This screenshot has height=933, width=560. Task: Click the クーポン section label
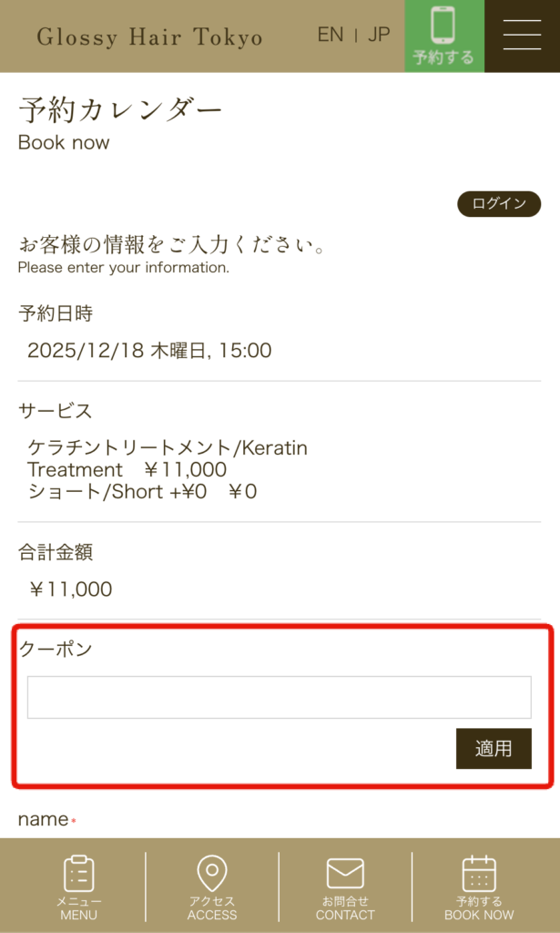(x=56, y=650)
